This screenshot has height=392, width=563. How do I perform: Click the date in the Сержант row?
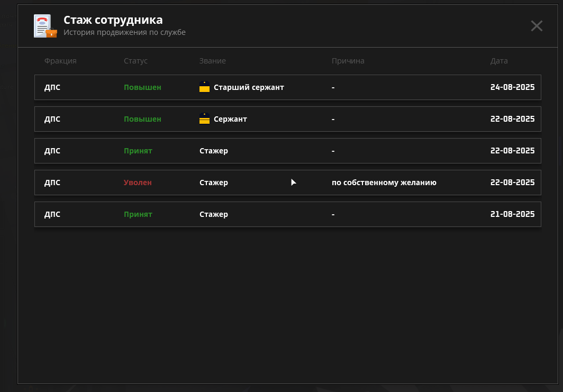512,119
